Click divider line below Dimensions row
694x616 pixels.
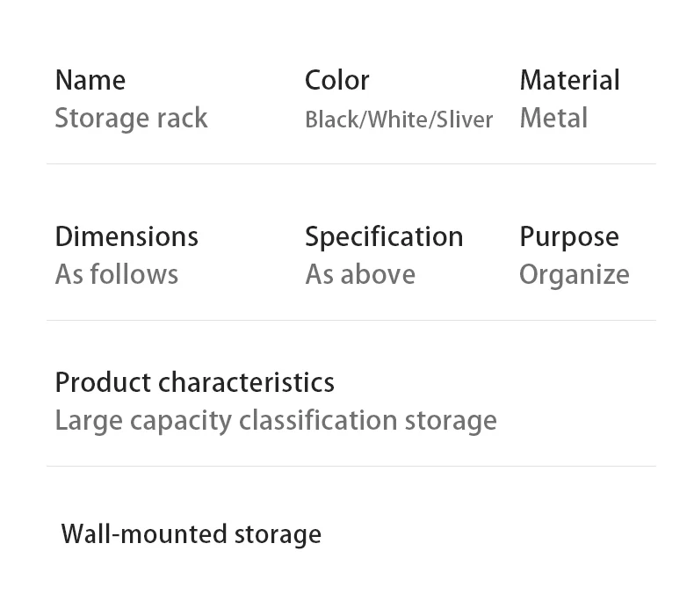351,320
